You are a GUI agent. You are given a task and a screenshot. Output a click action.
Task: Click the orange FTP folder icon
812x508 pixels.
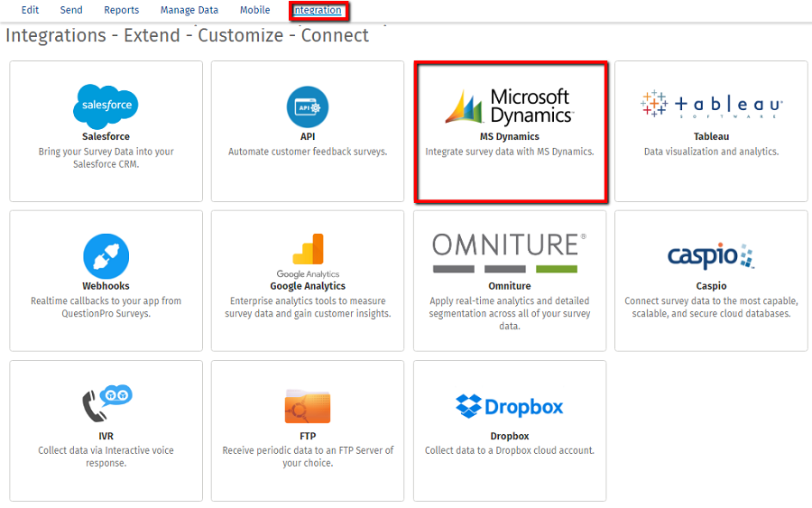[x=308, y=406]
